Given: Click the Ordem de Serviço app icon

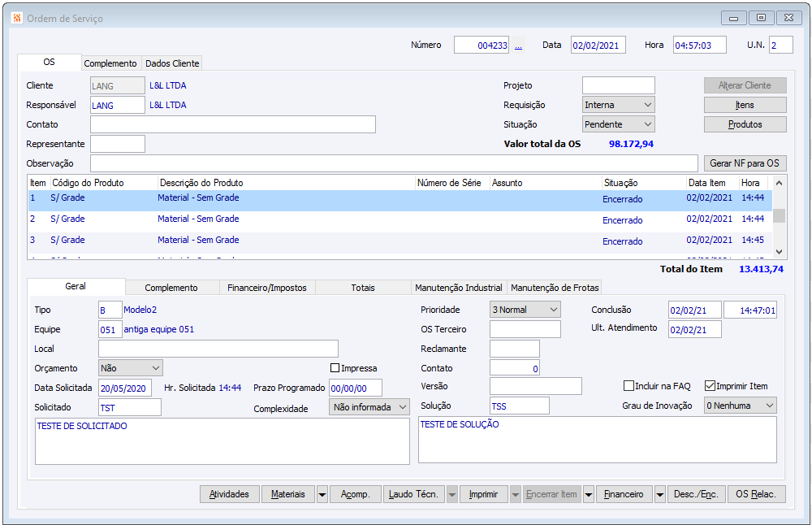Looking at the screenshot, I should pos(16,18).
